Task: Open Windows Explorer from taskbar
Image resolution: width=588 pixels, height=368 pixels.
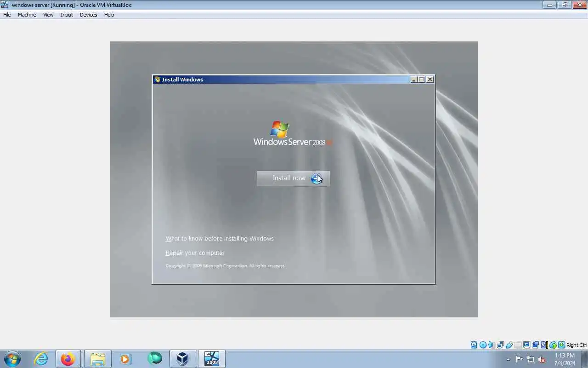Action: pos(97,359)
